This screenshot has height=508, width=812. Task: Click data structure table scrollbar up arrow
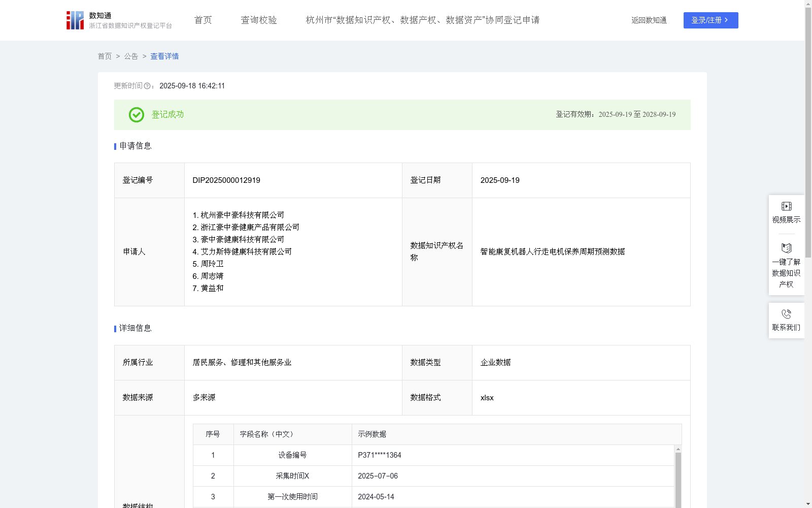[678, 449]
